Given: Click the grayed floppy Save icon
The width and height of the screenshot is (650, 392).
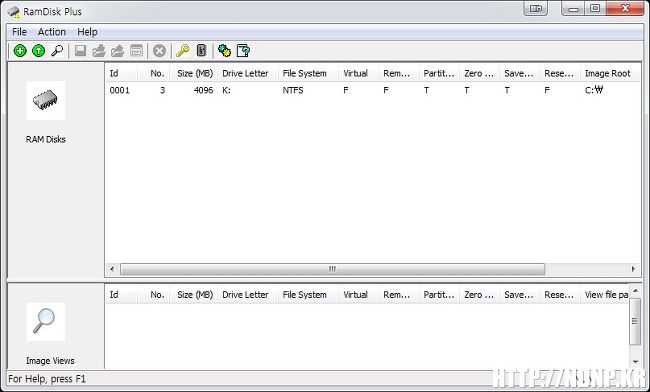Looking at the screenshot, I should coord(80,51).
